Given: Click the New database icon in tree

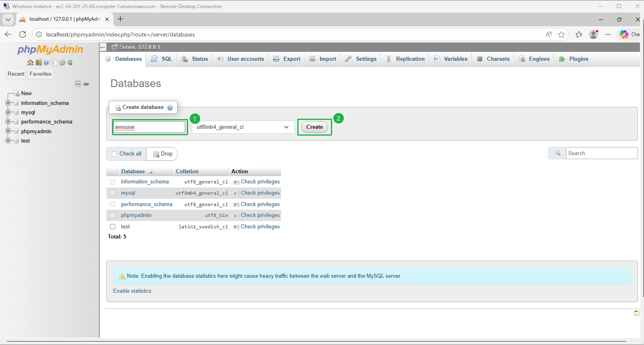Looking at the screenshot, I should click(x=17, y=94).
